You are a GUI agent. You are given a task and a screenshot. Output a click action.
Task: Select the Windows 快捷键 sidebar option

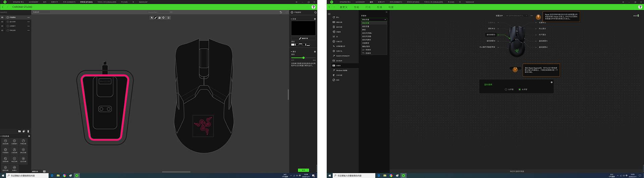(x=341, y=71)
